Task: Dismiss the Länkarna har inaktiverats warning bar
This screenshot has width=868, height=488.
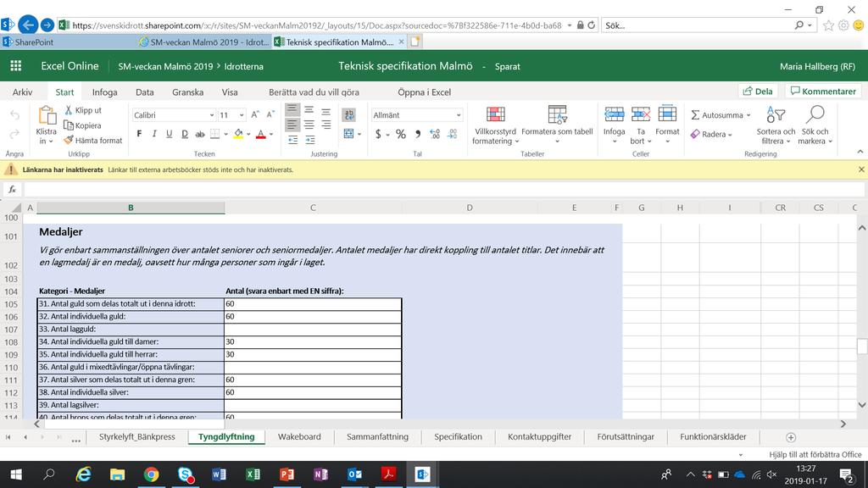Action: pyautogui.click(x=861, y=169)
